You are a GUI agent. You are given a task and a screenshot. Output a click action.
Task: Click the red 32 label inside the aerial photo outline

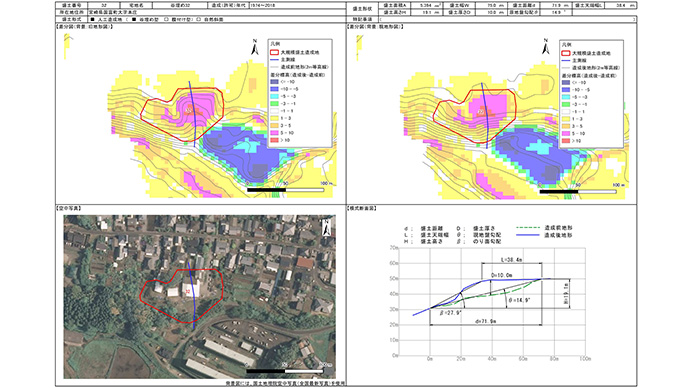click(188, 292)
